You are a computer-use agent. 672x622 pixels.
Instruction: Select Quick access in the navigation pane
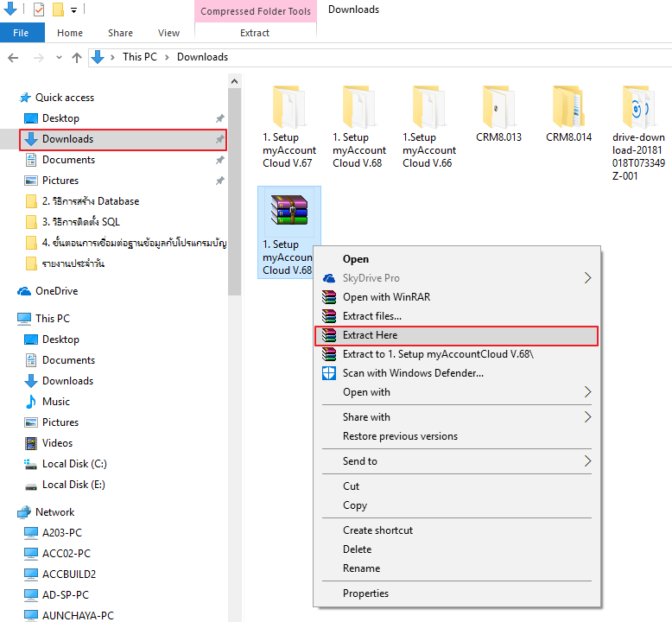tap(64, 98)
